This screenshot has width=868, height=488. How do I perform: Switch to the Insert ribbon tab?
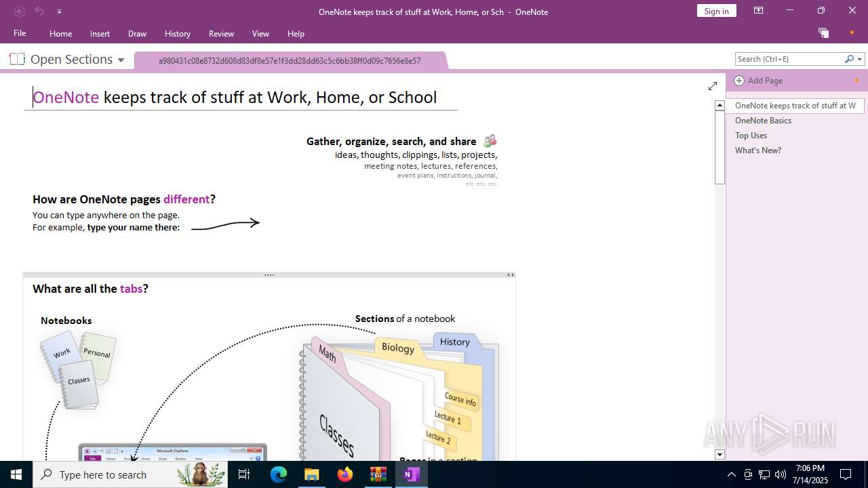(x=100, y=33)
